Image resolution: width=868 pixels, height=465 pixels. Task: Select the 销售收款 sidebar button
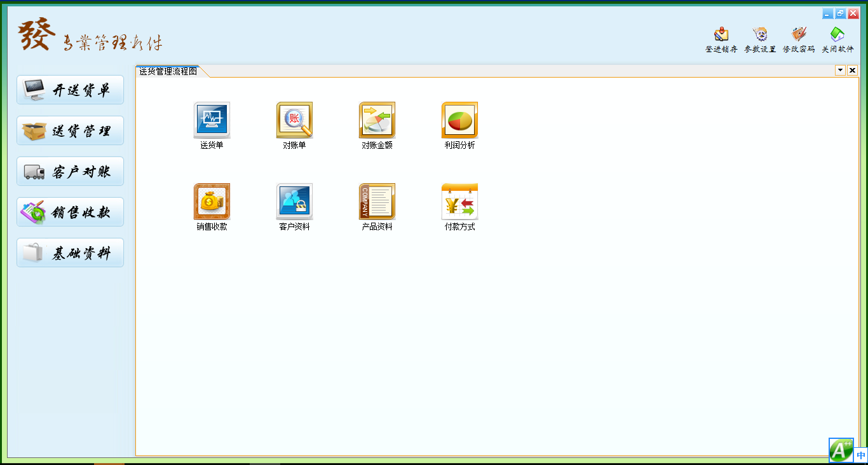[x=70, y=212]
